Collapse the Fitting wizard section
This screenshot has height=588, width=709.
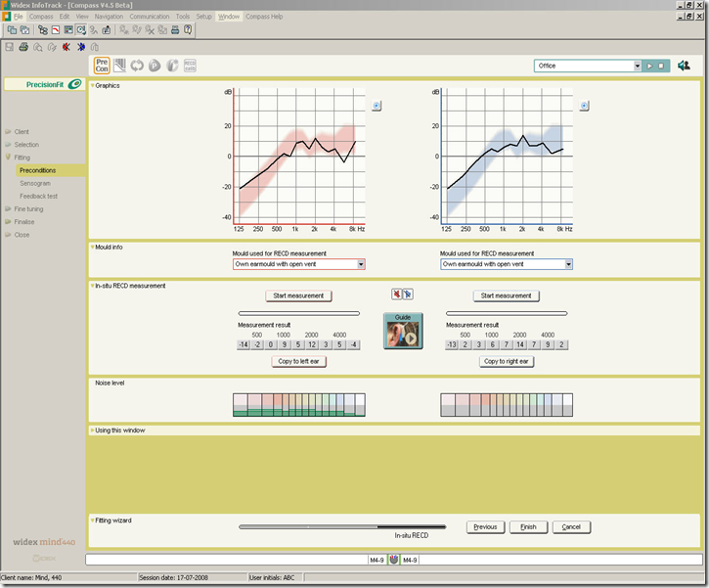[x=93, y=520]
